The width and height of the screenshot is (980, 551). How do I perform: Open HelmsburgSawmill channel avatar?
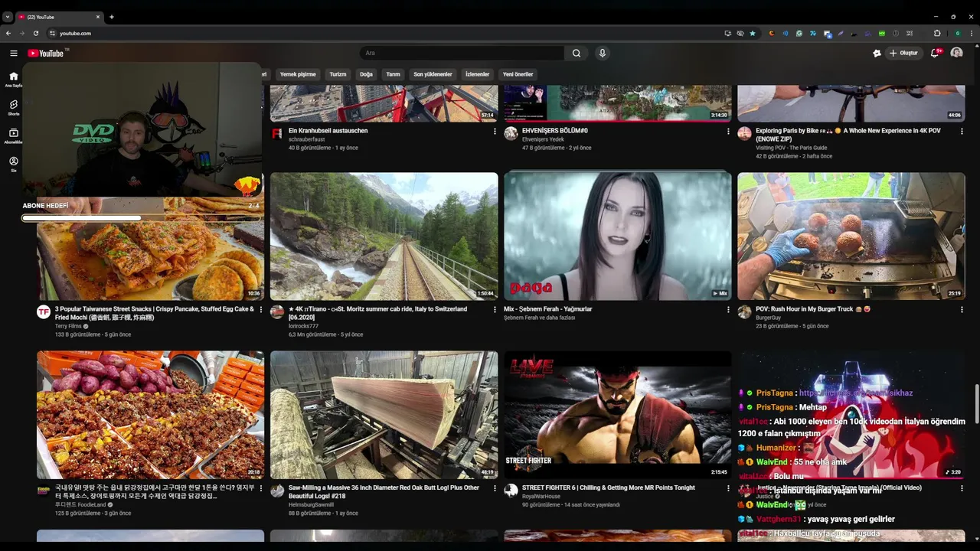tap(277, 491)
